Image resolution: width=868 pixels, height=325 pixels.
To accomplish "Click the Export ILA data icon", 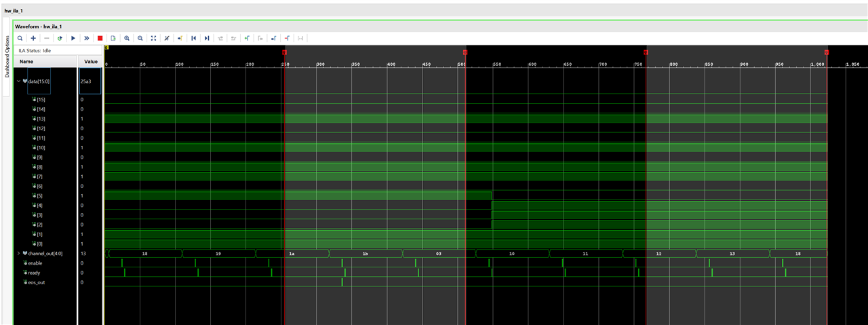I will [113, 38].
